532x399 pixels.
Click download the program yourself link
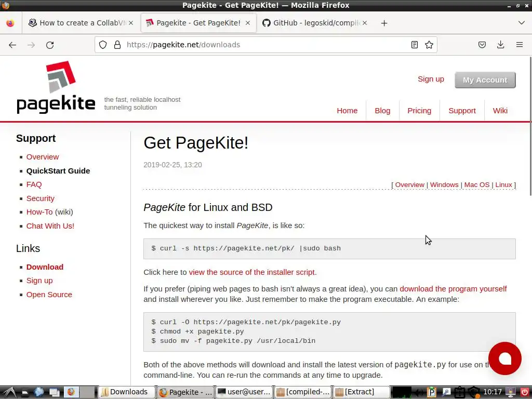(x=453, y=289)
